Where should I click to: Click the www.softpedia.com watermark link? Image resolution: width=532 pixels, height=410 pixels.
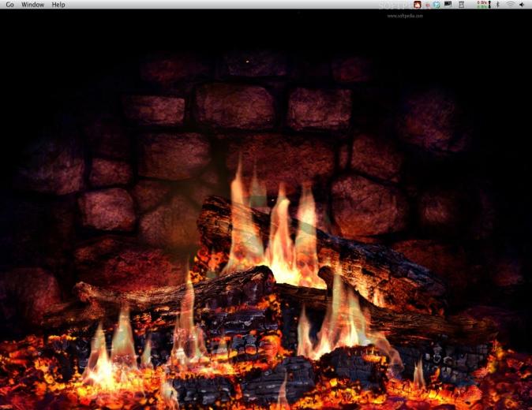tap(405, 16)
